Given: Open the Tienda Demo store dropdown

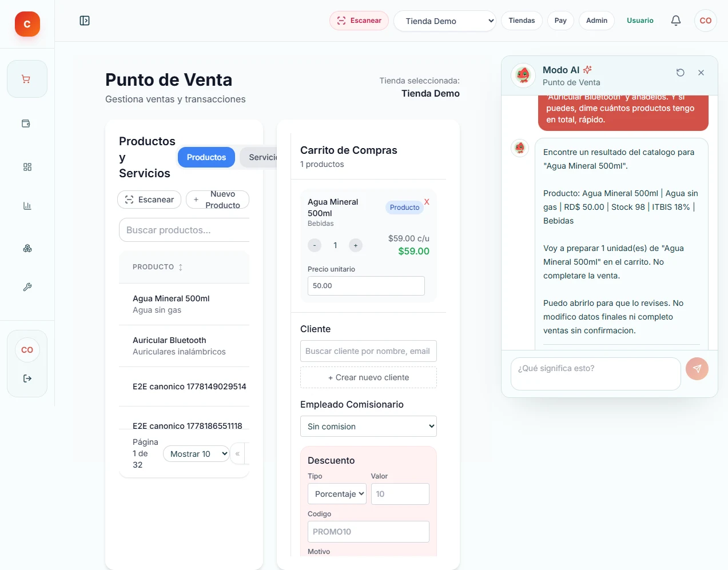Looking at the screenshot, I should coord(444,21).
